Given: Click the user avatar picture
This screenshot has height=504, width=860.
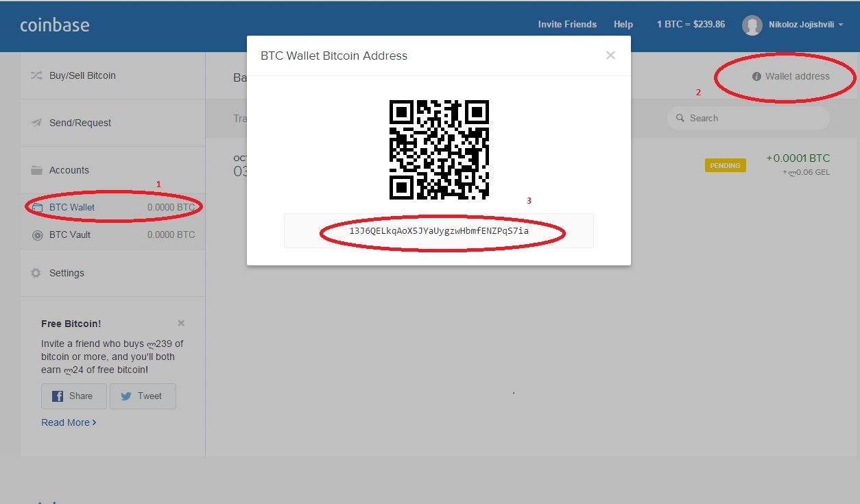Looking at the screenshot, I should (752, 25).
